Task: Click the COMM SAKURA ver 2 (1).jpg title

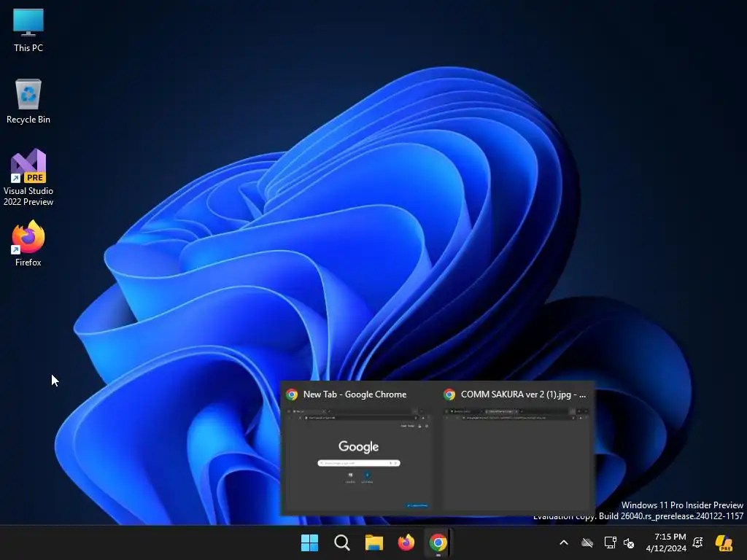Action: 523,394
